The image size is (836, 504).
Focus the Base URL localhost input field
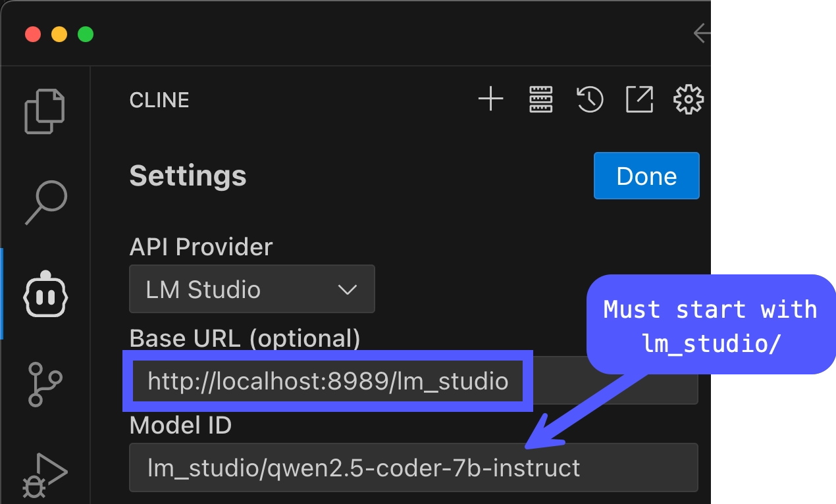[413, 381]
